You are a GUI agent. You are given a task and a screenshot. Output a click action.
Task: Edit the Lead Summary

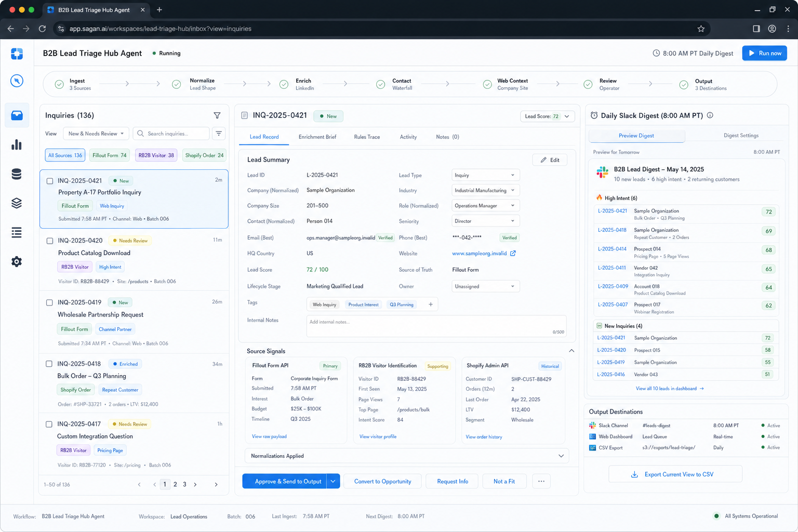click(x=550, y=160)
